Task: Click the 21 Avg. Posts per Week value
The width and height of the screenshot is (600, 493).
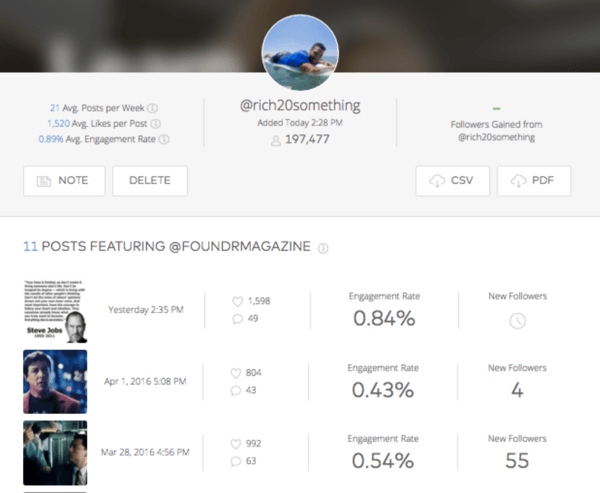Action: click(55, 108)
